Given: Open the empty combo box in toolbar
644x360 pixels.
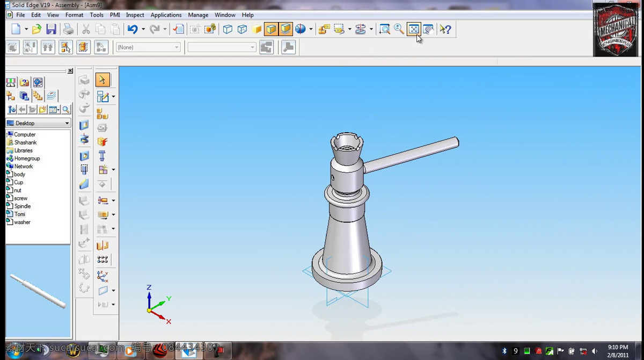Looking at the screenshot, I should pos(222,47).
